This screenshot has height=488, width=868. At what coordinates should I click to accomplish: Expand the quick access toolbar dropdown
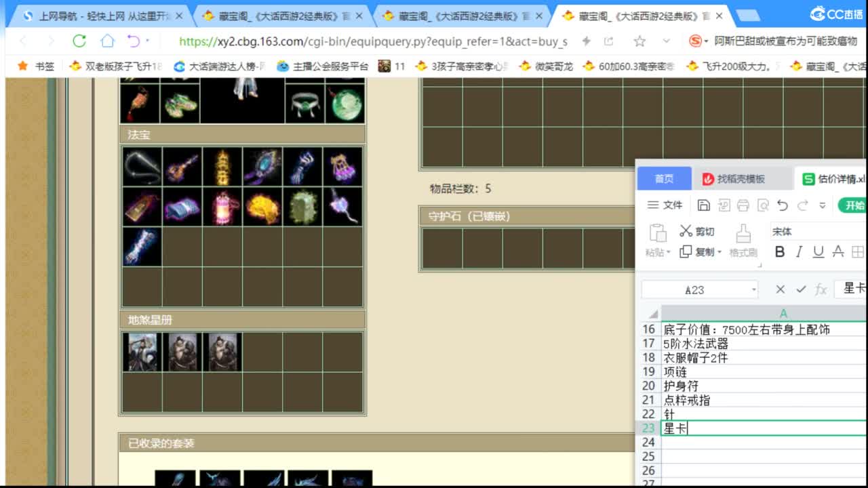(x=823, y=205)
